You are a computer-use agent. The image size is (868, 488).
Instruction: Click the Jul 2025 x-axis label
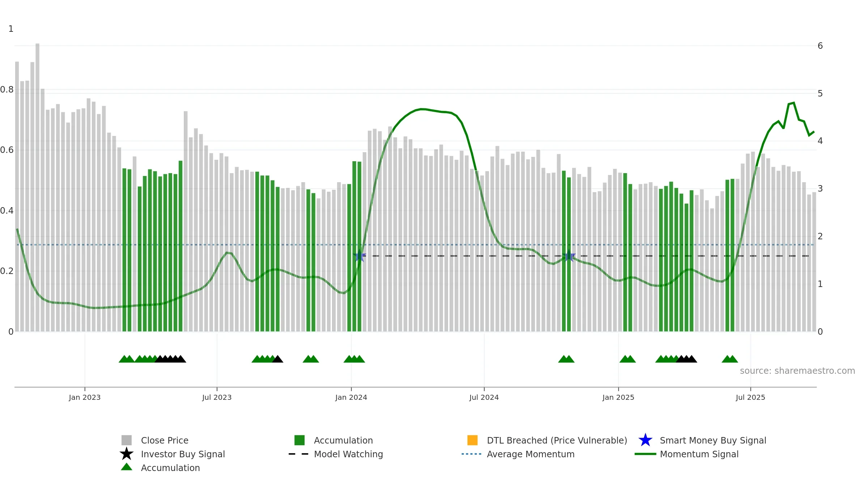(750, 398)
